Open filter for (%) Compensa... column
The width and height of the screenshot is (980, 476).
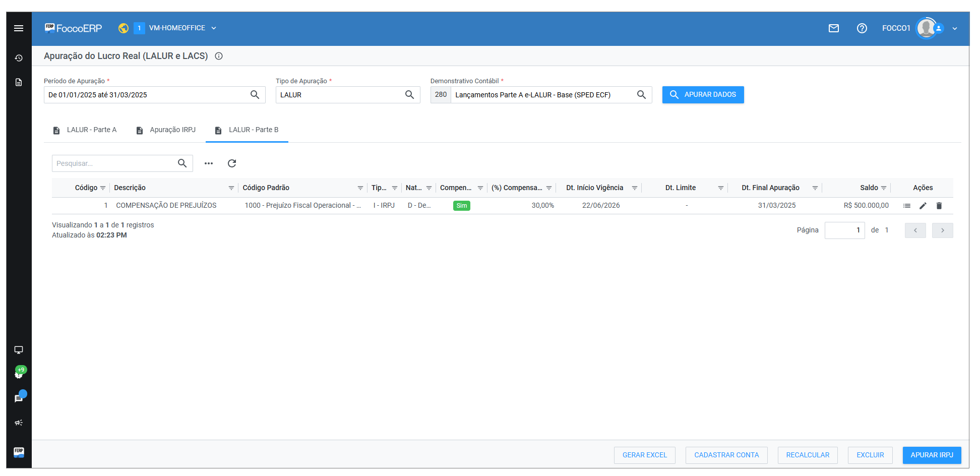click(x=549, y=188)
